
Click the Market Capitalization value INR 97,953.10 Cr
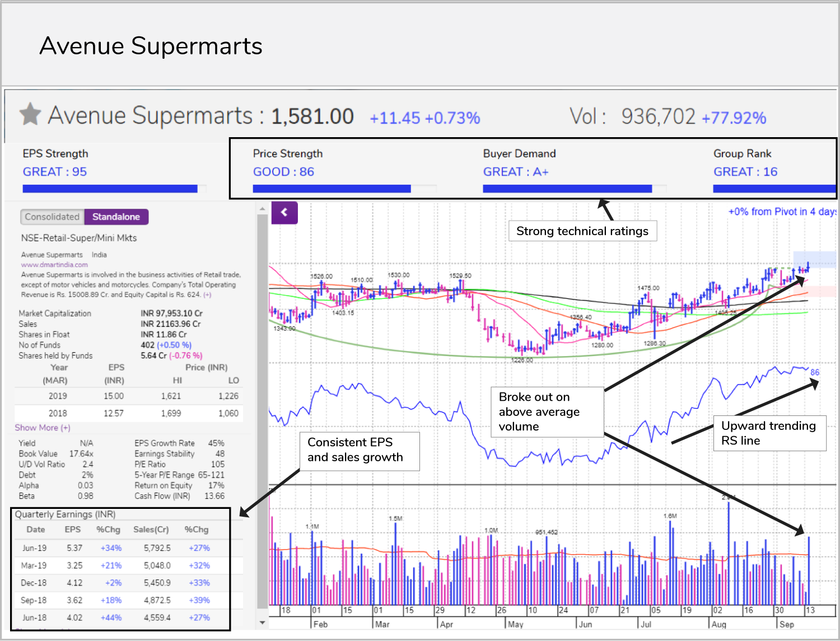(172, 314)
